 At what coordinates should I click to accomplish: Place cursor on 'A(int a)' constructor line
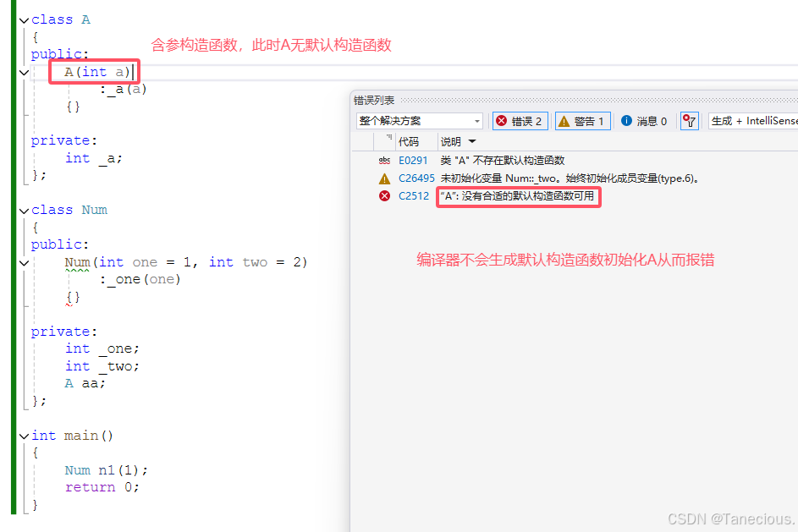96,72
